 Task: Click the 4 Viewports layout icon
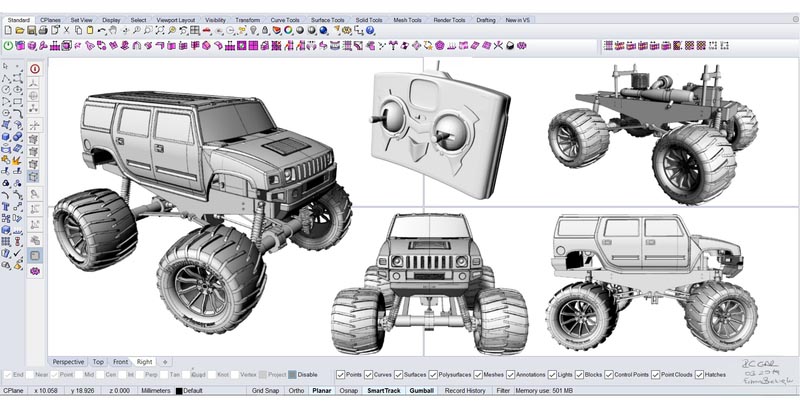pos(194,31)
